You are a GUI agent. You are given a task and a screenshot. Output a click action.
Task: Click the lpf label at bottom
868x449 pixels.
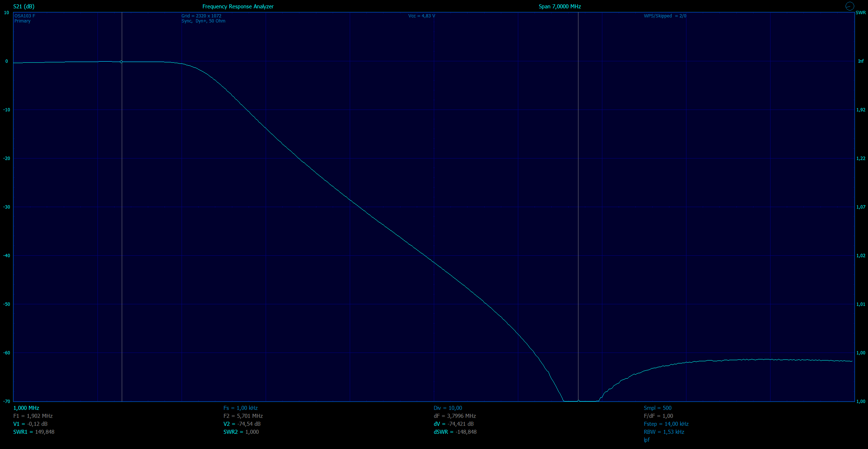[647, 440]
